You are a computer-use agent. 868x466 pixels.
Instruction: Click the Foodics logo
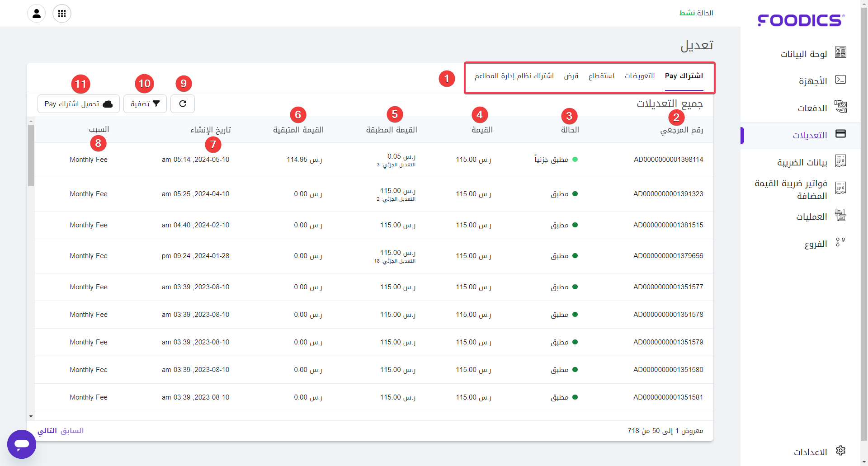tap(801, 20)
